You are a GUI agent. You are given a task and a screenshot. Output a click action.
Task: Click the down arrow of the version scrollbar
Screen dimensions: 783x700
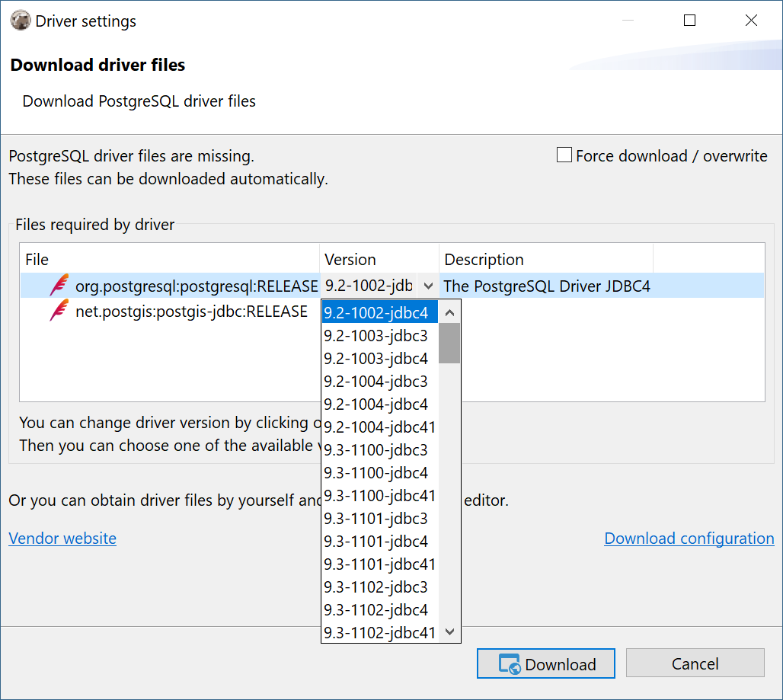tap(449, 632)
